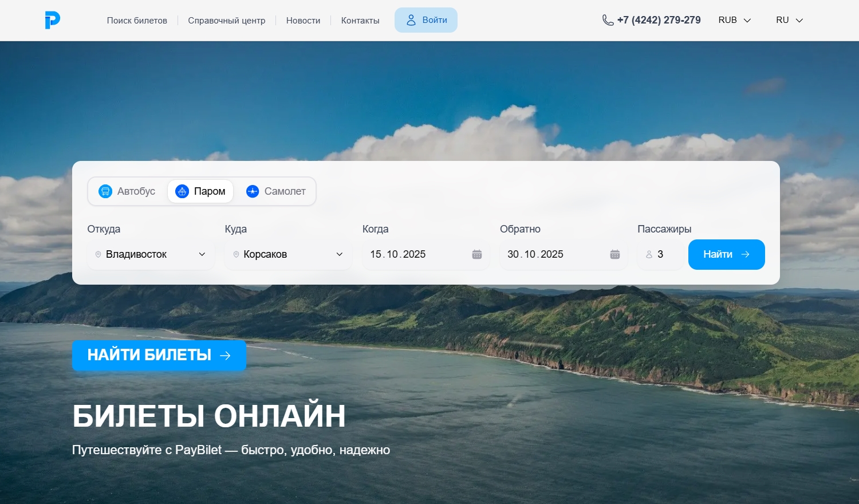This screenshot has height=504, width=859.
Task: Open the calendar icon next to 30.10.2025
Action: [x=614, y=254]
